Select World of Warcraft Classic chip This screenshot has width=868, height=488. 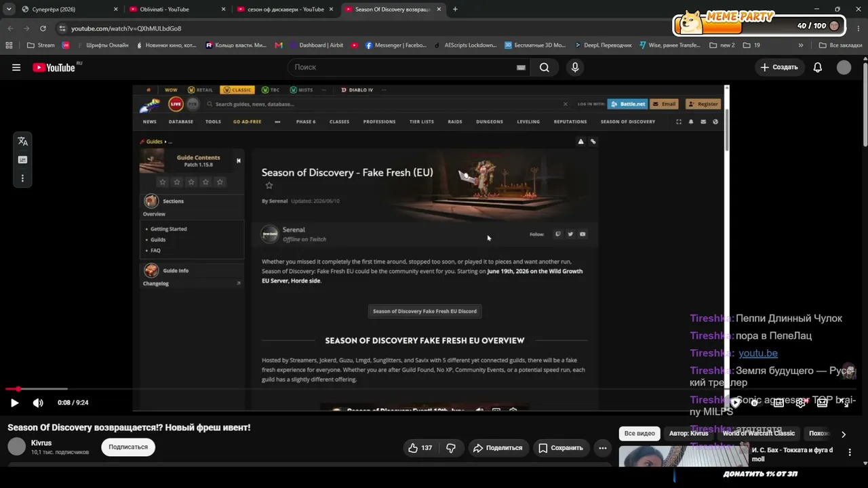[x=759, y=434]
